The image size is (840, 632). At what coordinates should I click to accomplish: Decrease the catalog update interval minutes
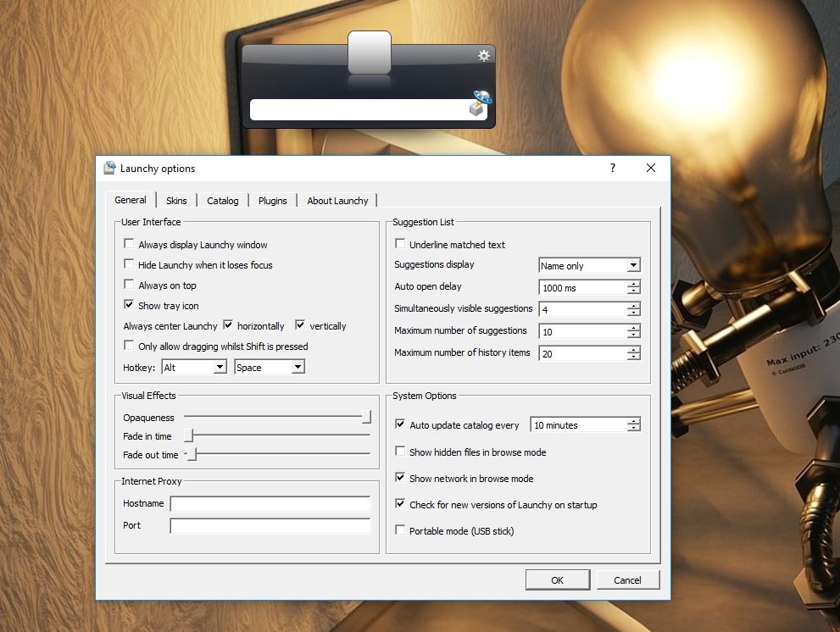634,428
